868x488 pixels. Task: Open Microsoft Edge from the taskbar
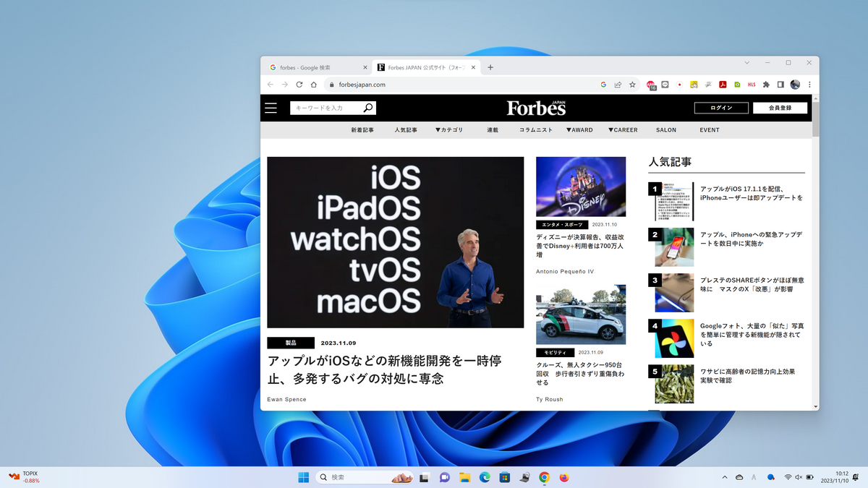(485, 477)
